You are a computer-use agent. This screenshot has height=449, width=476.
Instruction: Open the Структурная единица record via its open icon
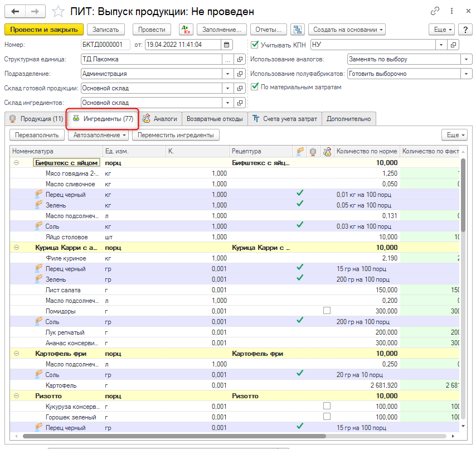point(240,59)
